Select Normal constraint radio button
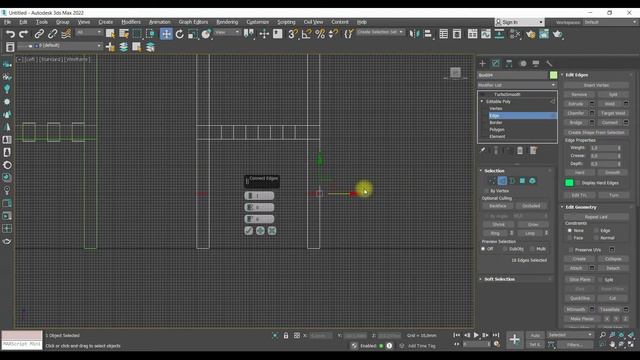This screenshot has height=360, width=640. [x=596, y=238]
